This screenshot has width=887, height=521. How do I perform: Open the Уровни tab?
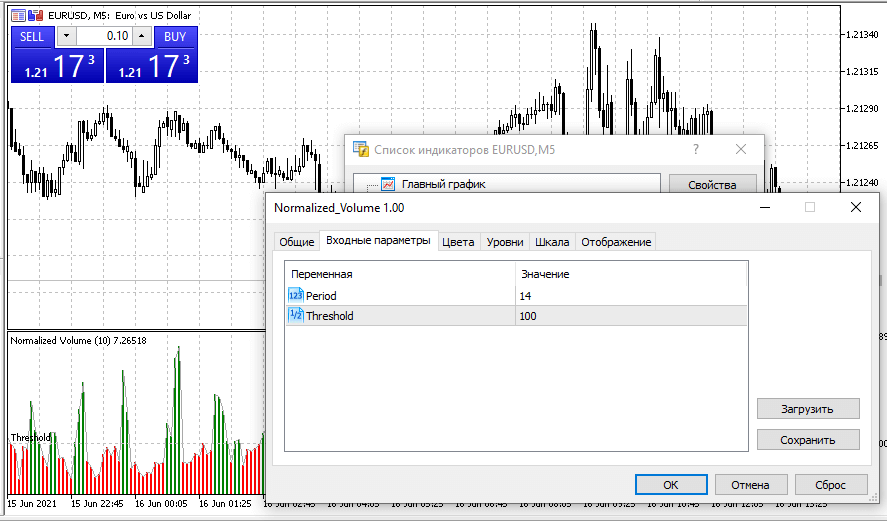point(504,242)
